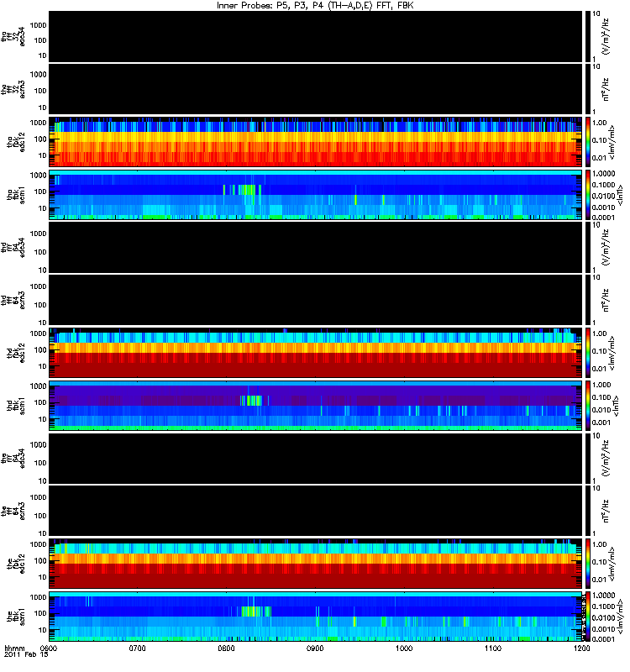Click the rainbow color bar of the fbk edc12

click(x=587, y=564)
